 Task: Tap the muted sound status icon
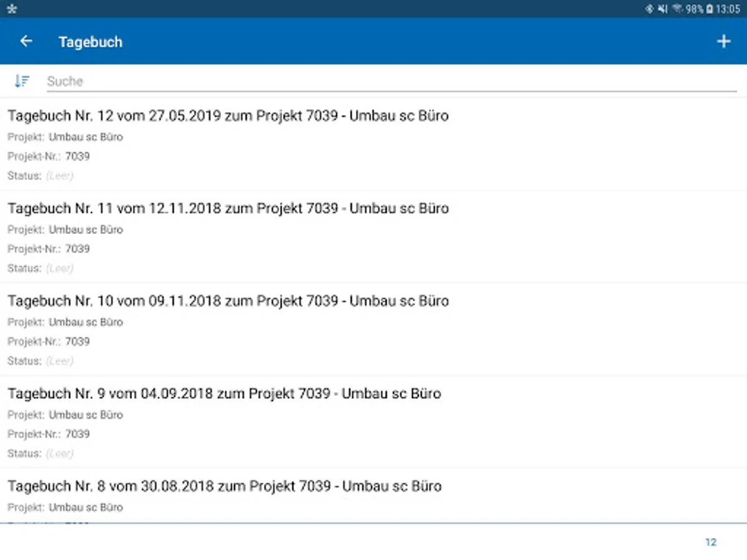(663, 9)
